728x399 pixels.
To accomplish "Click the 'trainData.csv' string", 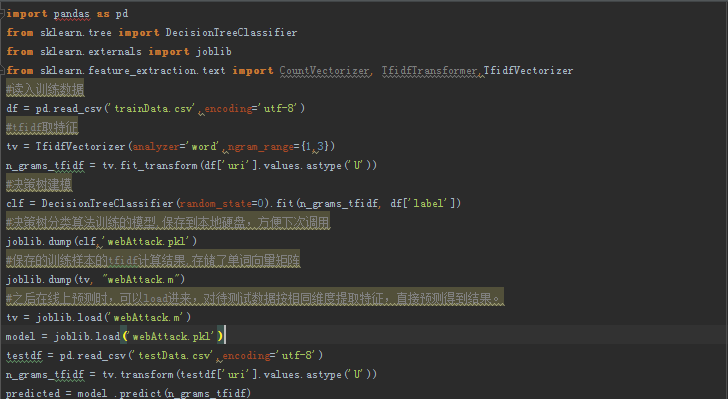I will pyautogui.click(x=154, y=109).
